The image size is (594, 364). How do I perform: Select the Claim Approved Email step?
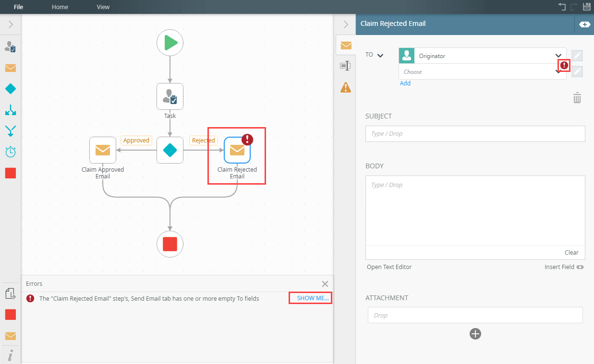point(103,150)
